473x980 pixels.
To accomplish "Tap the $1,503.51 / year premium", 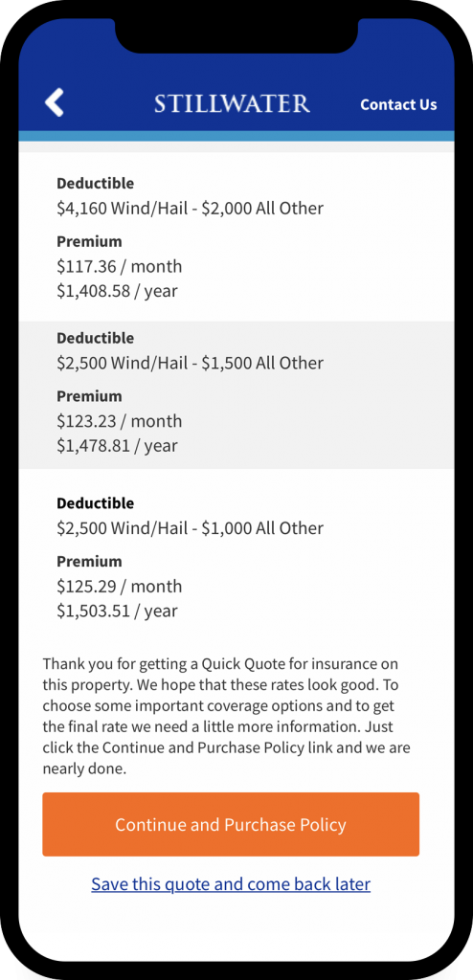I will click(117, 611).
